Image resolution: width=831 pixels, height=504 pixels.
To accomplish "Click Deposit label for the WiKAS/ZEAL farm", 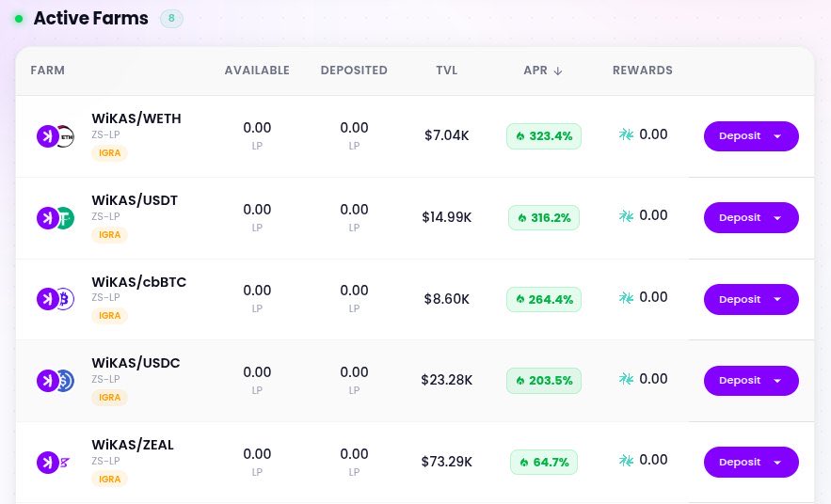I will pyautogui.click(x=740, y=462).
